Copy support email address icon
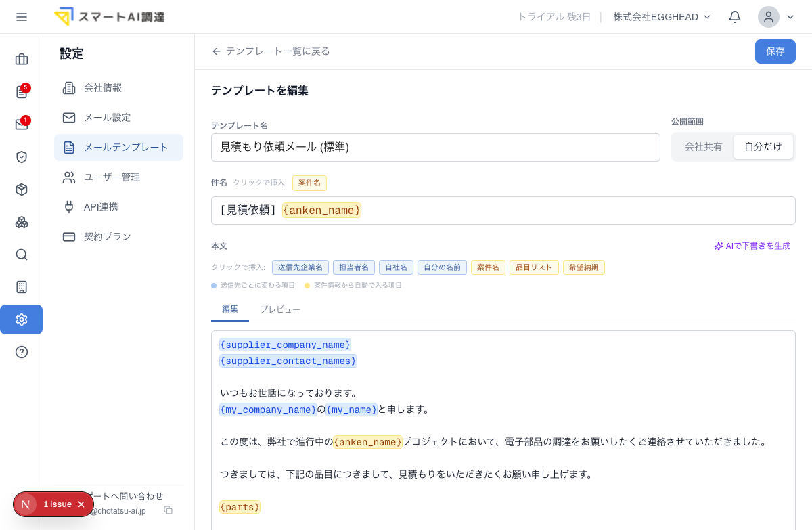The image size is (812, 530). 168,510
